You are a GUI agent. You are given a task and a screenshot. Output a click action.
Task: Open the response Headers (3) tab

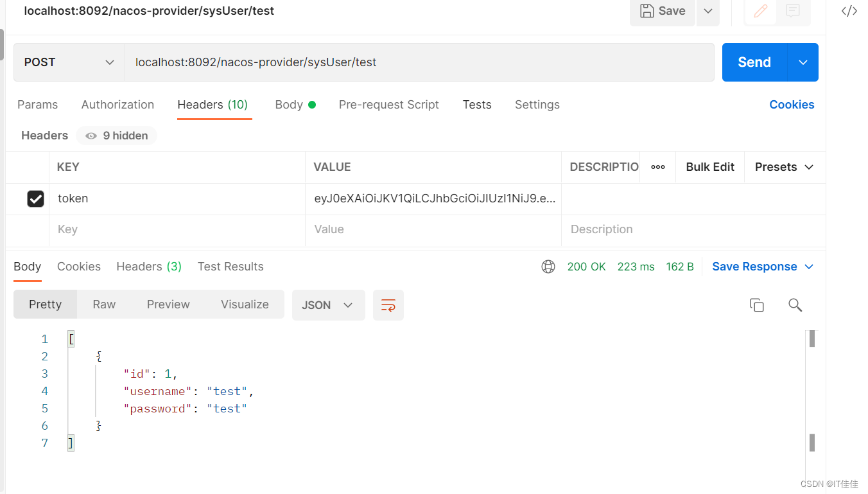point(149,267)
